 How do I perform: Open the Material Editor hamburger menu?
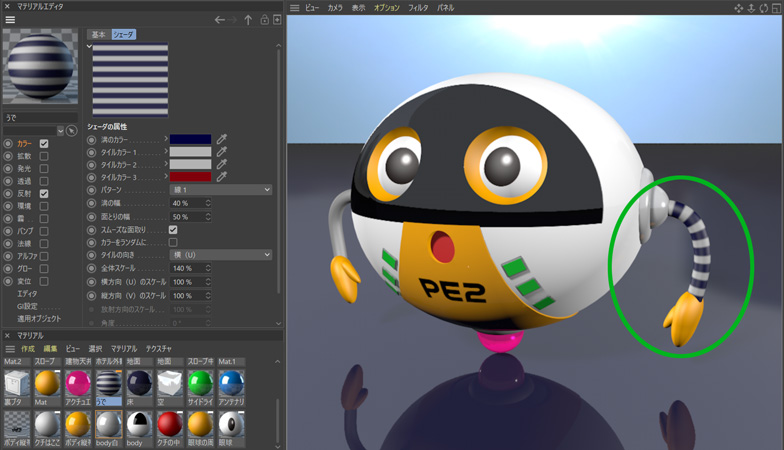[x=10, y=20]
